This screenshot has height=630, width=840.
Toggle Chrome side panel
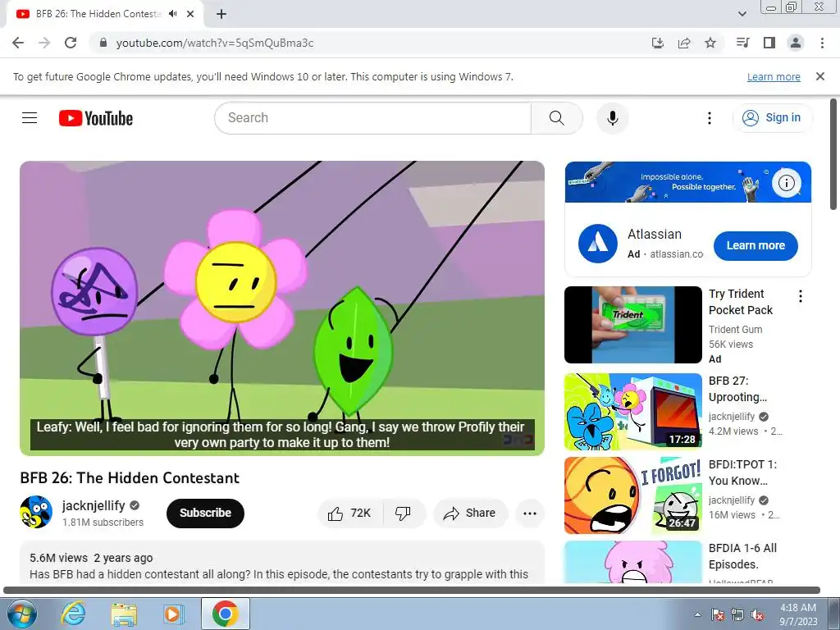[x=769, y=43]
